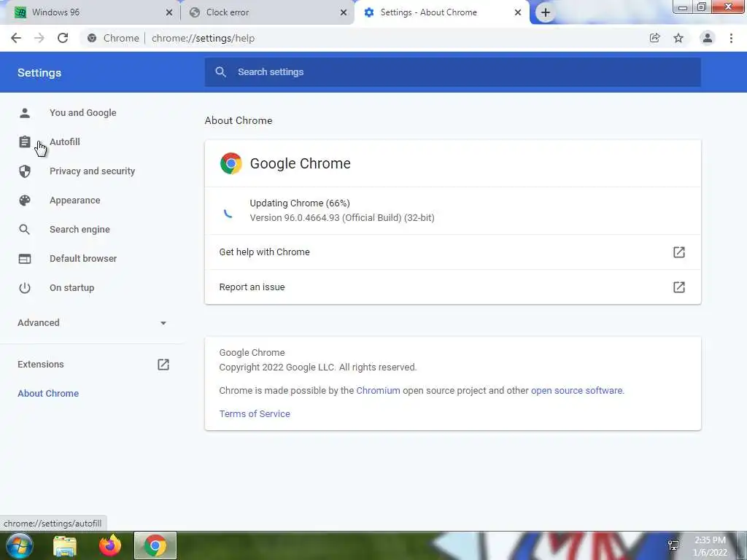Click external link icon for Get help with Chrome
This screenshot has height=560, width=747.
(679, 252)
